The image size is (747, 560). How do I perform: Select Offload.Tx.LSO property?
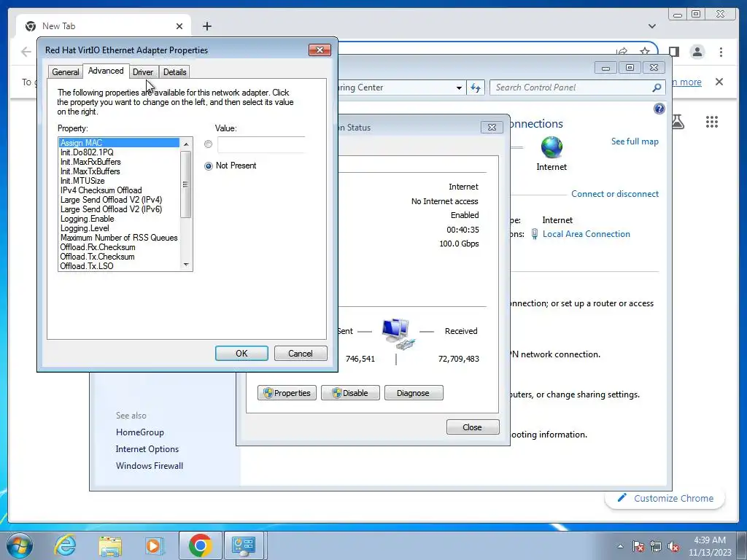119,266
